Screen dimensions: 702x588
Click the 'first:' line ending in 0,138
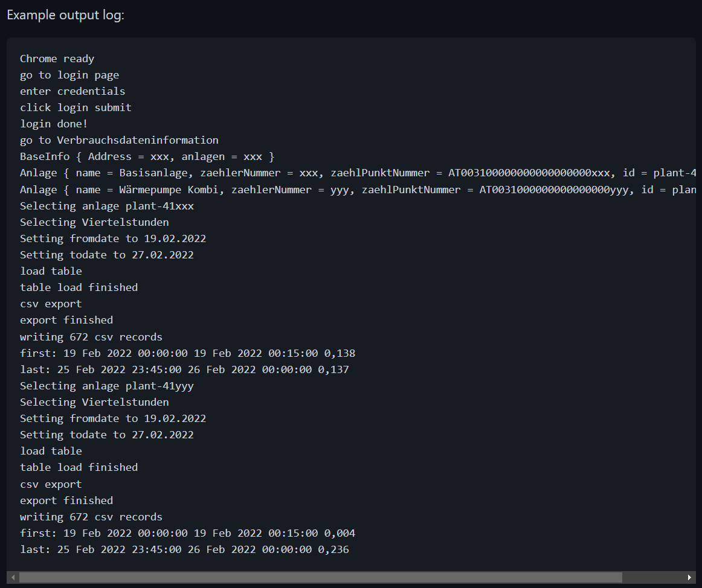(187, 353)
